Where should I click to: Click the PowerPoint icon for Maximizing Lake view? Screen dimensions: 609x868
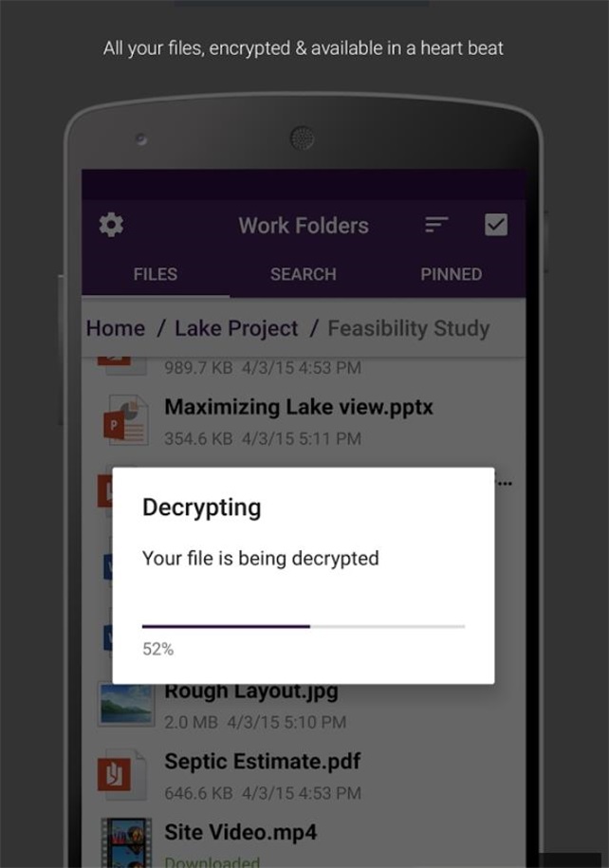point(126,420)
